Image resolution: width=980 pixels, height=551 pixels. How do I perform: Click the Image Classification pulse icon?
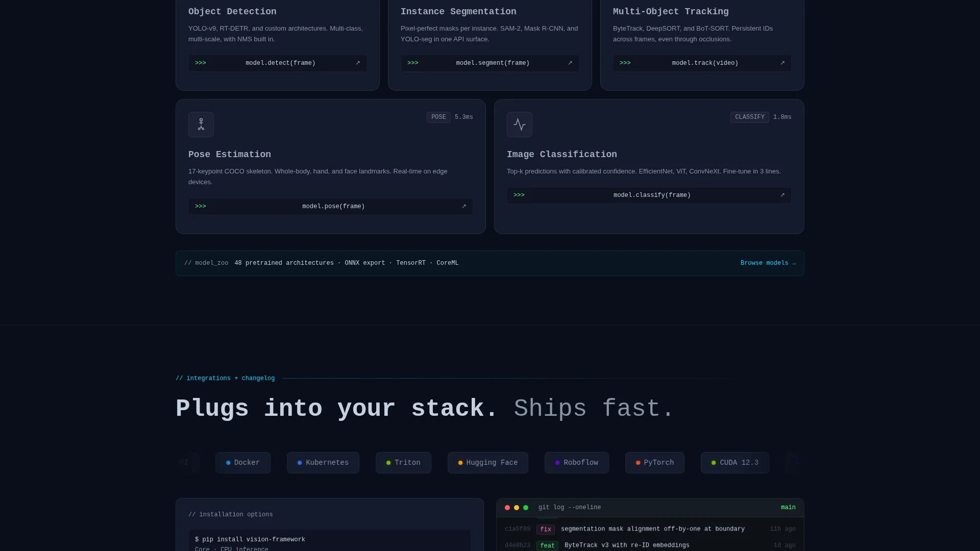[520, 124]
